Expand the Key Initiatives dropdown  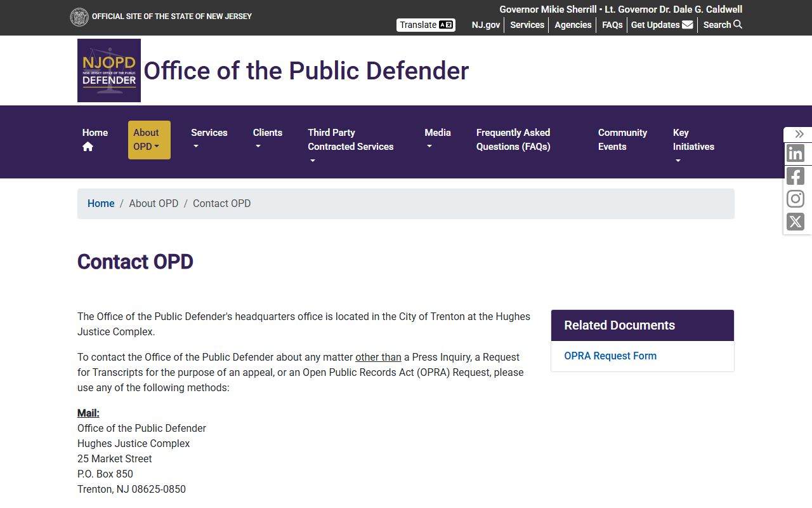[x=693, y=147]
